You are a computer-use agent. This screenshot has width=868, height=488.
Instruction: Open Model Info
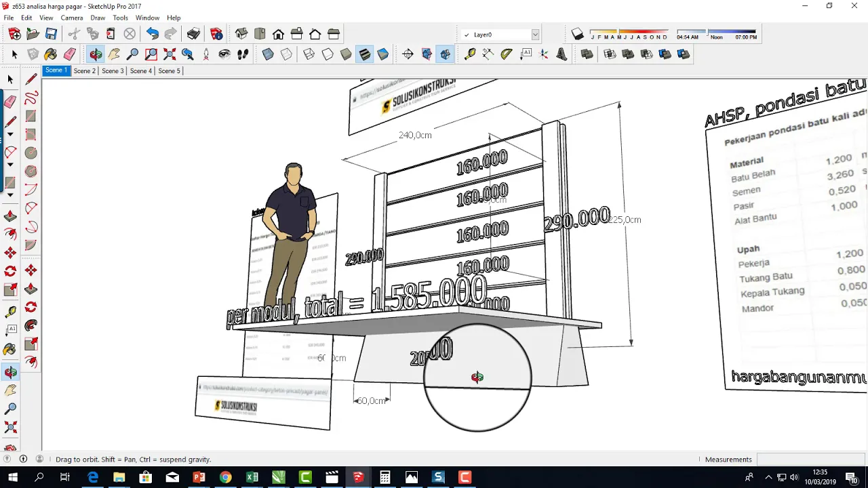pos(217,34)
